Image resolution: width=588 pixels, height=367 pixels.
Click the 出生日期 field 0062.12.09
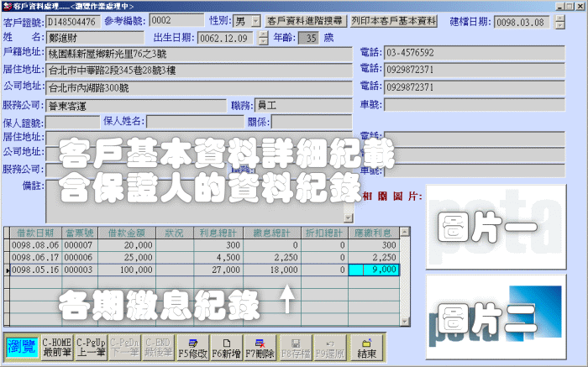(x=225, y=39)
